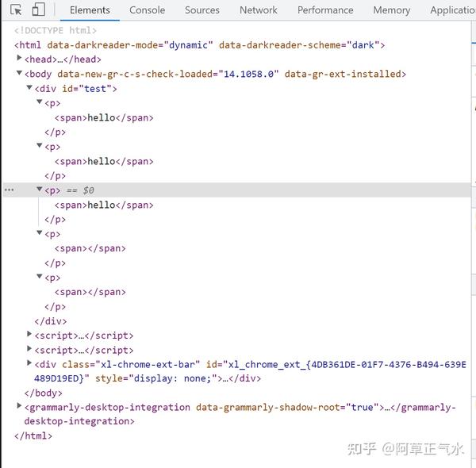Screen dimensions: 476x468
Task: Open the ellipsis actions menu beside the selected p
Action: pyautogui.click(x=9, y=190)
